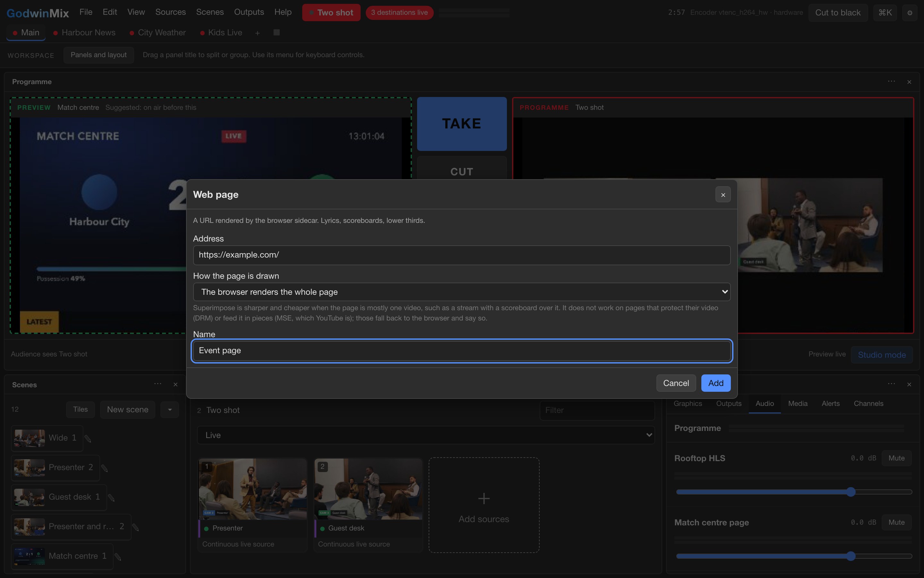Click the Address input field
Image resolution: width=924 pixels, height=578 pixels.
[462, 255]
